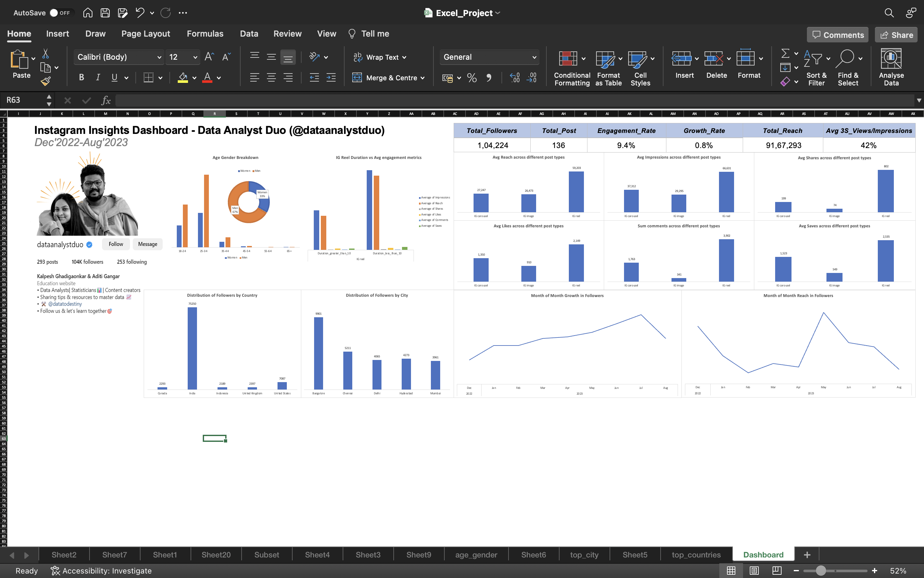The width and height of the screenshot is (924, 578).
Task: Click the Find & Select magnifier icon
Action: tap(845, 58)
